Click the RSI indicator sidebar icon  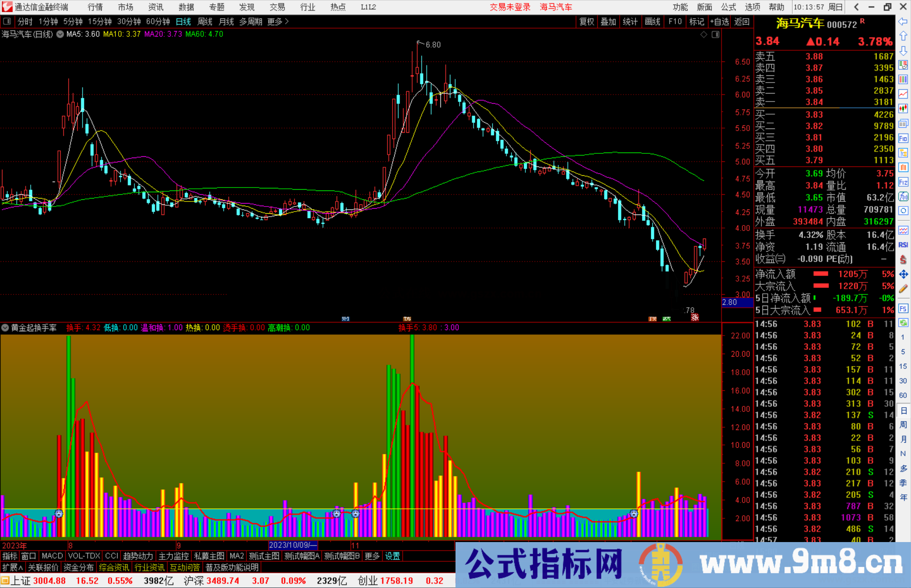(903, 245)
